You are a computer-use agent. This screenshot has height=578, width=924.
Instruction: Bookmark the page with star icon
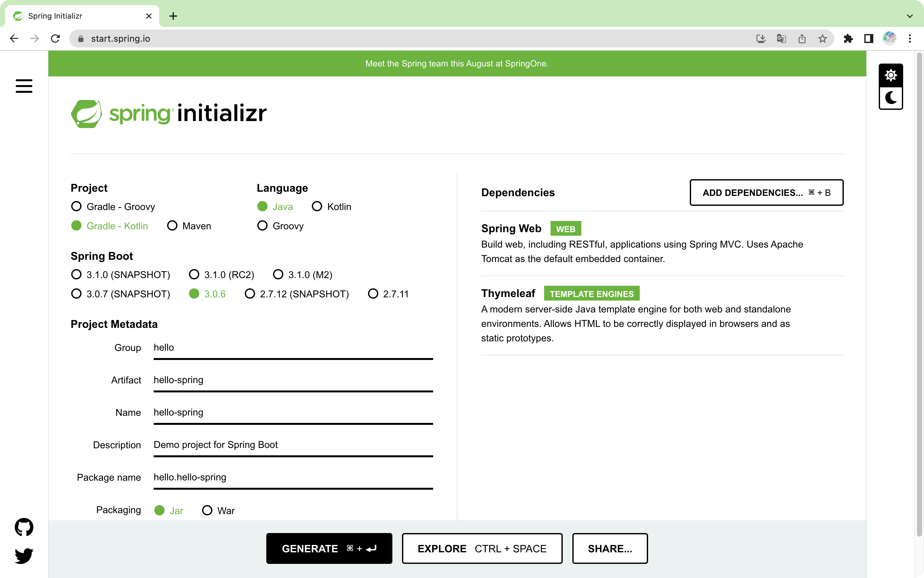pos(822,39)
